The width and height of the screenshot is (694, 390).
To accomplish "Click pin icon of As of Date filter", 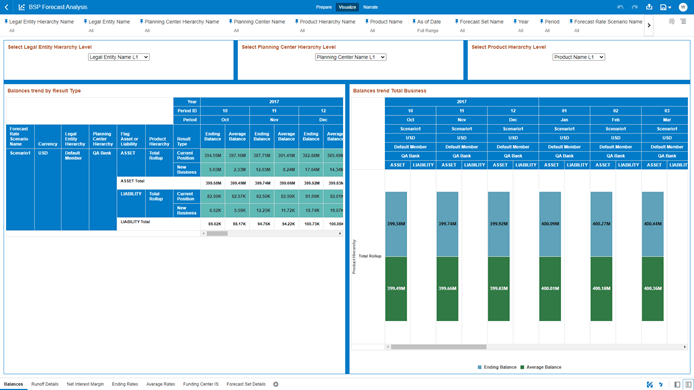I will [x=414, y=21].
